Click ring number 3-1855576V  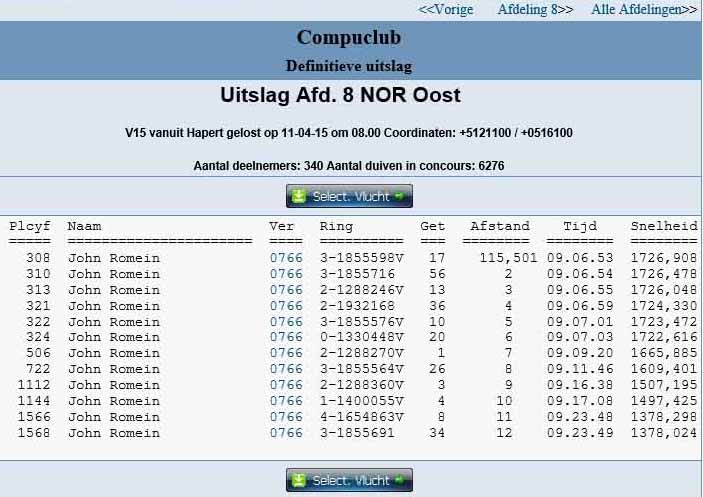click(x=362, y=322)
